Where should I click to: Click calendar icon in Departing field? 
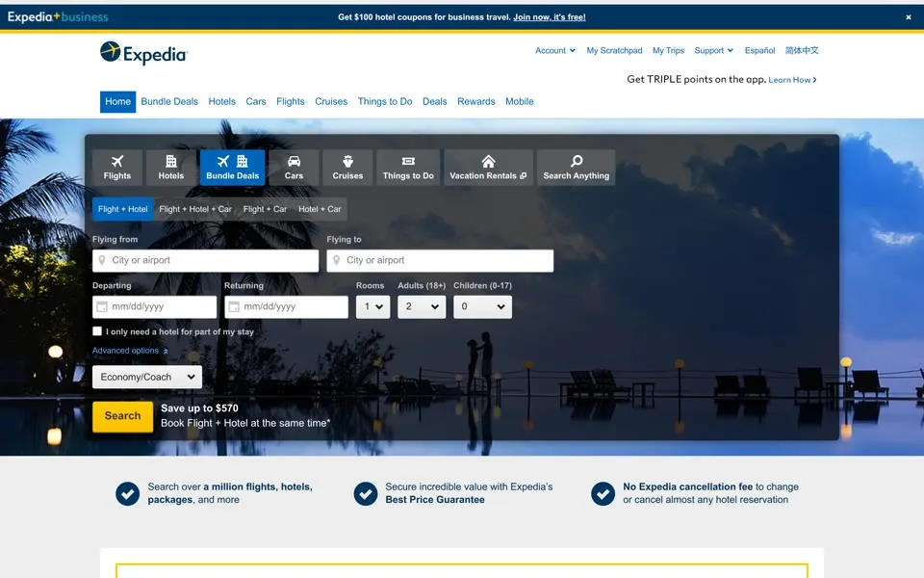point(102,306)
